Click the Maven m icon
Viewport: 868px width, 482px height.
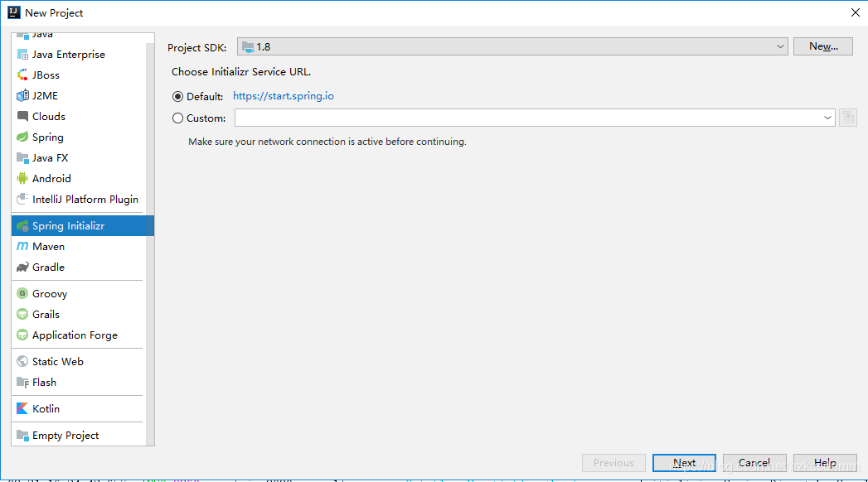22,246
